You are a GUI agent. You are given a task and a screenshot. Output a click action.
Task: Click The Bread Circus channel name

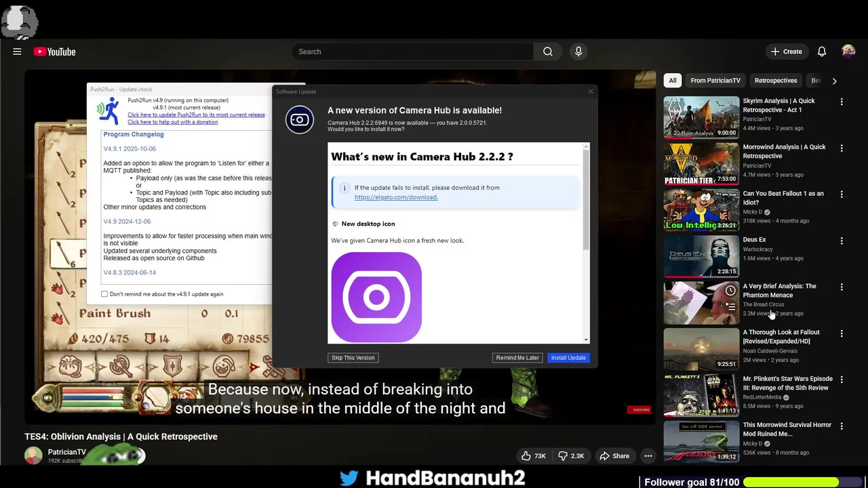[764, 304]
